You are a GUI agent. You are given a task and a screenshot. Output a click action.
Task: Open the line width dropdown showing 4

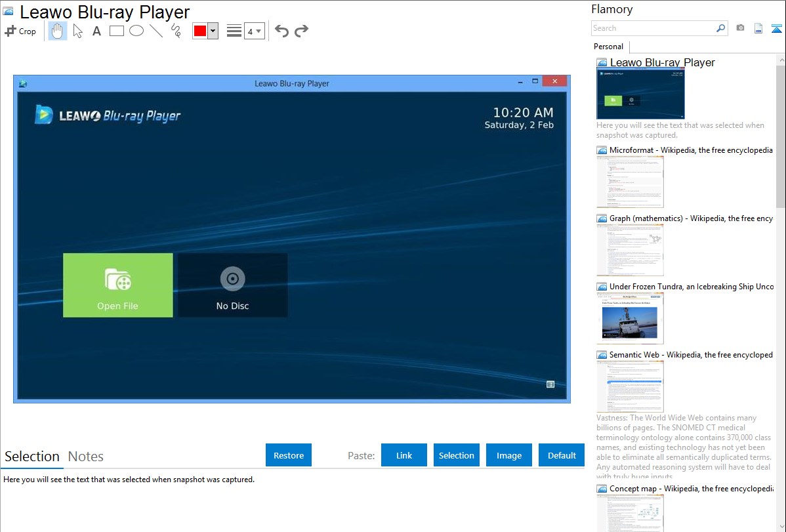tap(255, 31)
